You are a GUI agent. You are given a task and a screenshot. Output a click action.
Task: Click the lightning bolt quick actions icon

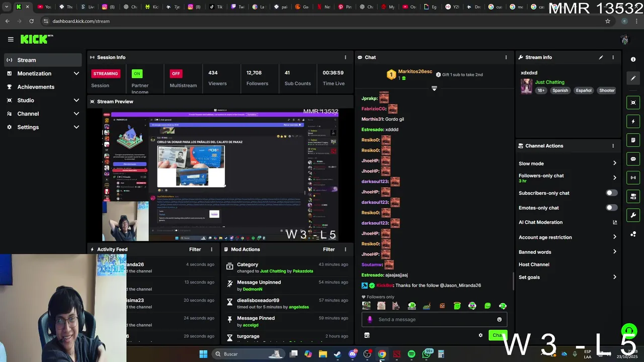pyautogui.click(x=633, y=121)
